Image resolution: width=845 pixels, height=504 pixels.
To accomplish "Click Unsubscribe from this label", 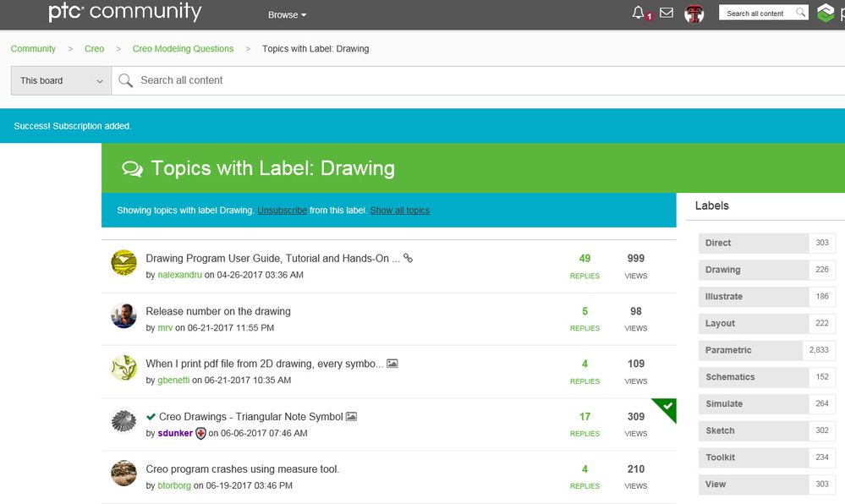I will pos(282,211).
